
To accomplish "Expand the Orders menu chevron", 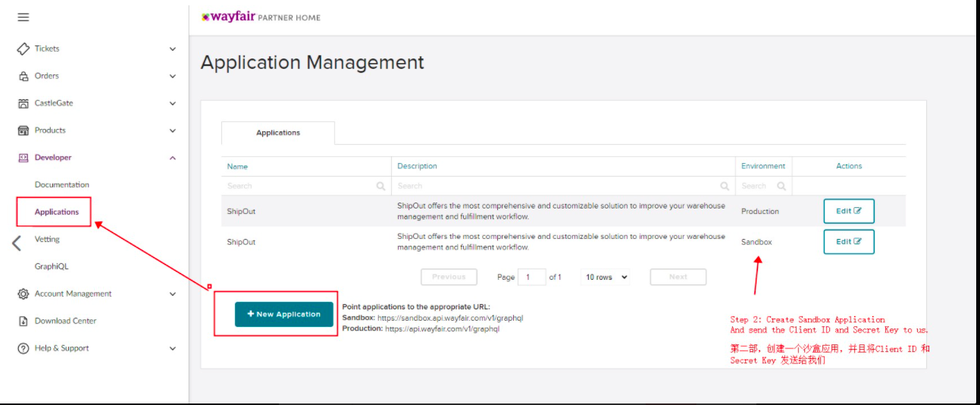I will [x=173, y=76].
